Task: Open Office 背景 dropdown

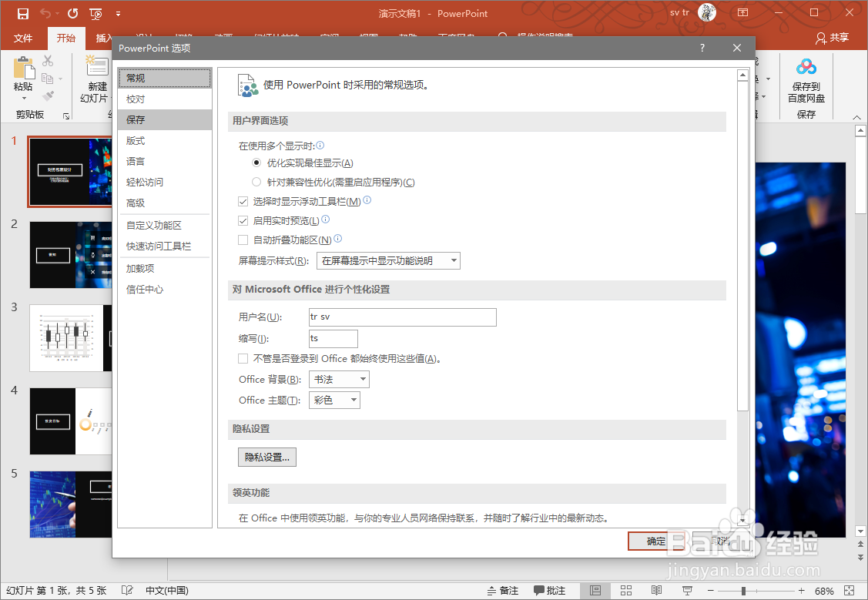Action: click(339, 379)
